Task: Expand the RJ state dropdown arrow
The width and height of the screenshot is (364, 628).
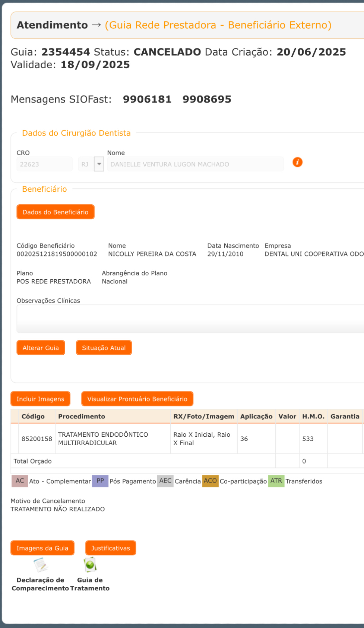Action: [99, 164]
